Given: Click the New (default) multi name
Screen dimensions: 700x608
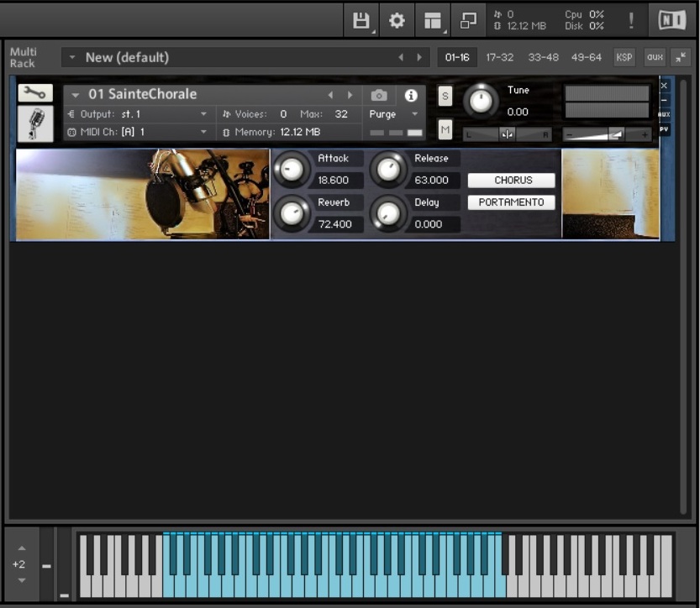Looking at the screenshot, I should (x=127, y=57).
